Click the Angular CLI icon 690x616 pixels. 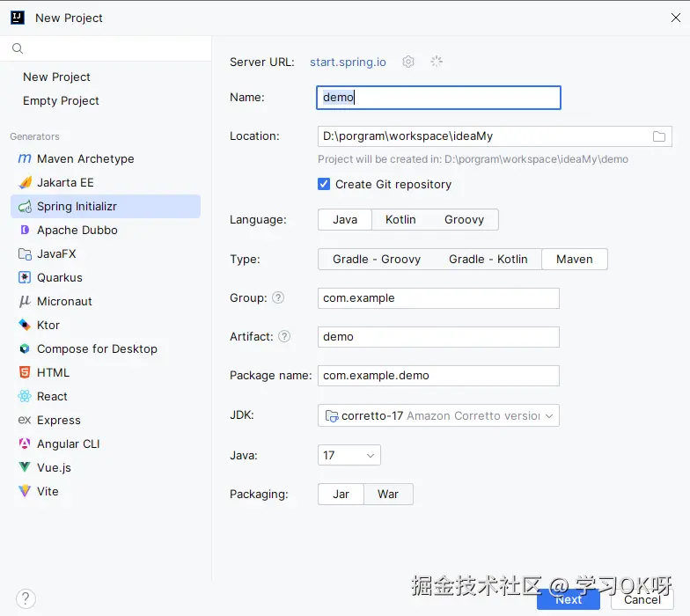click(25, 444)
